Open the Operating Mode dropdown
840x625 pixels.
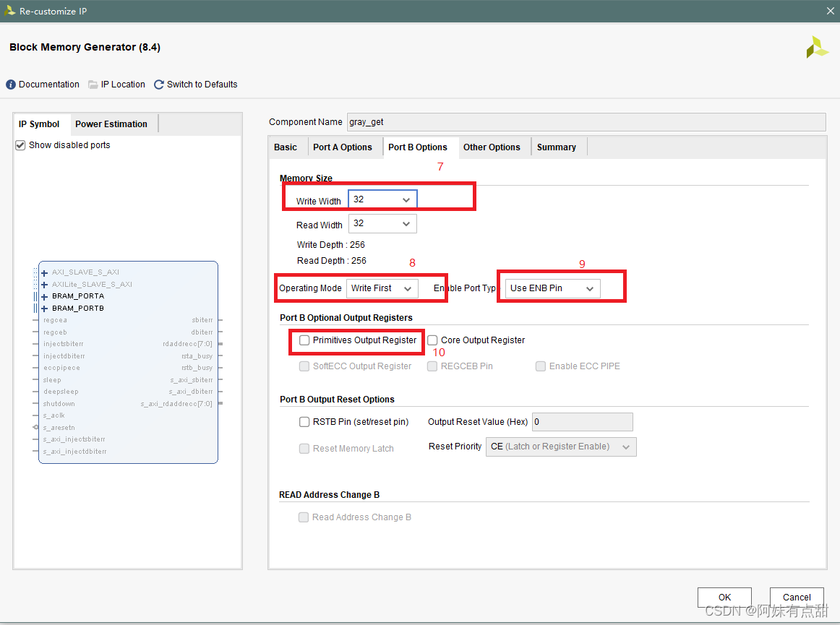tap(382, 289)
